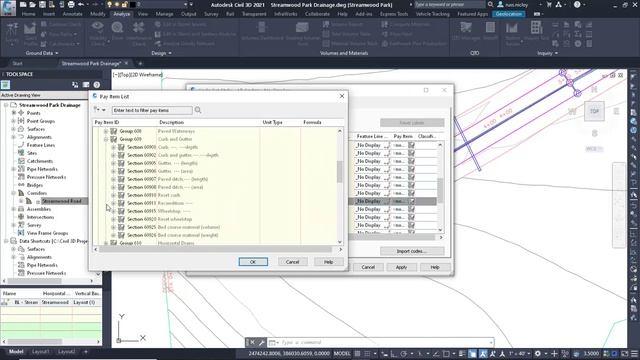Expand the Surfaces node under Streamwood Park Drainage
Screen dimensions: 640x360
pos(13,129)
